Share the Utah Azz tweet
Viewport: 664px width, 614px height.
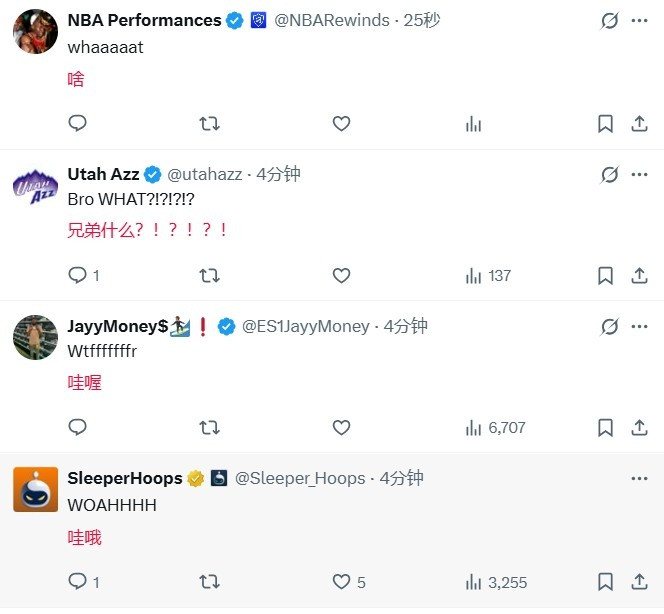(639, 275)
